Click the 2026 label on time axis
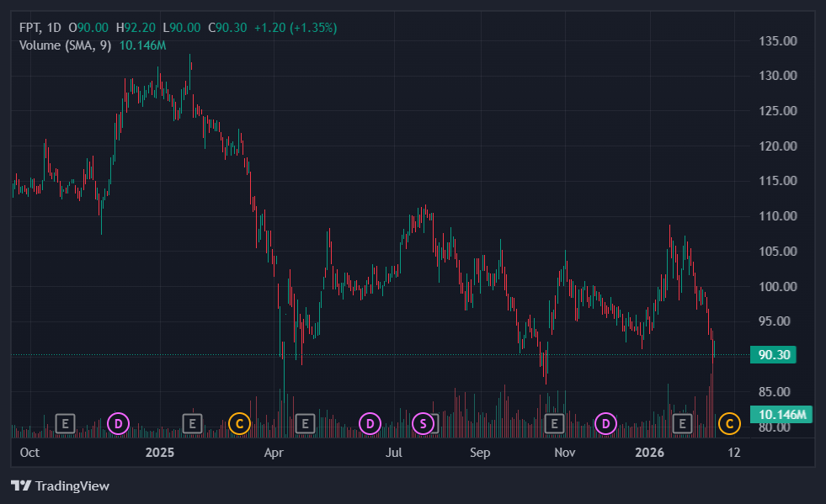 [650, 453]
